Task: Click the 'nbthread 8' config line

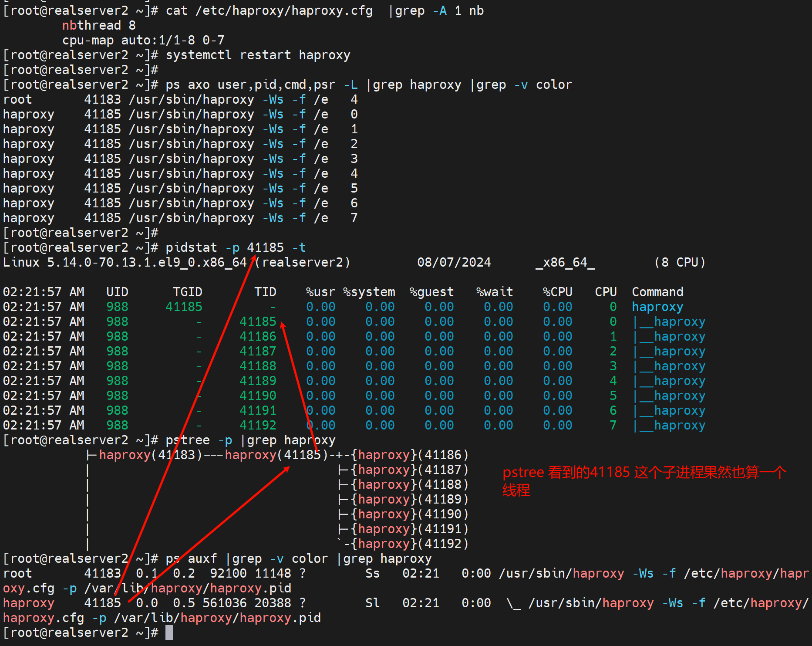Action: point(99,25)
